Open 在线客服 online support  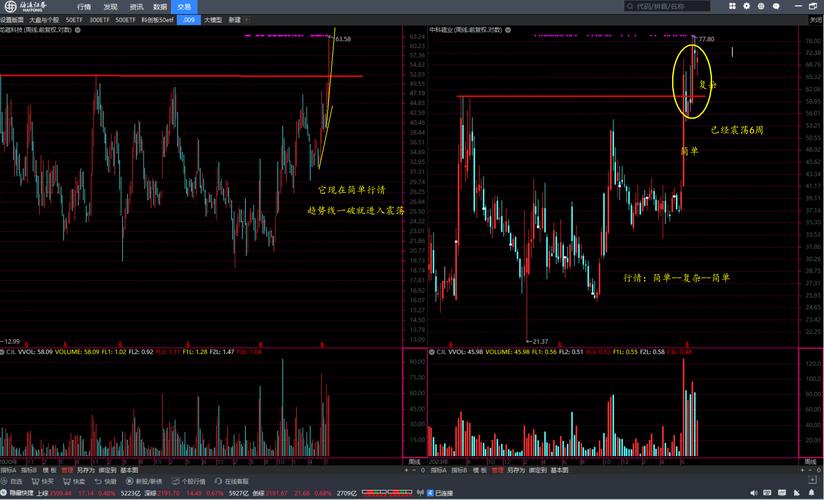click(x=232, y=481)
